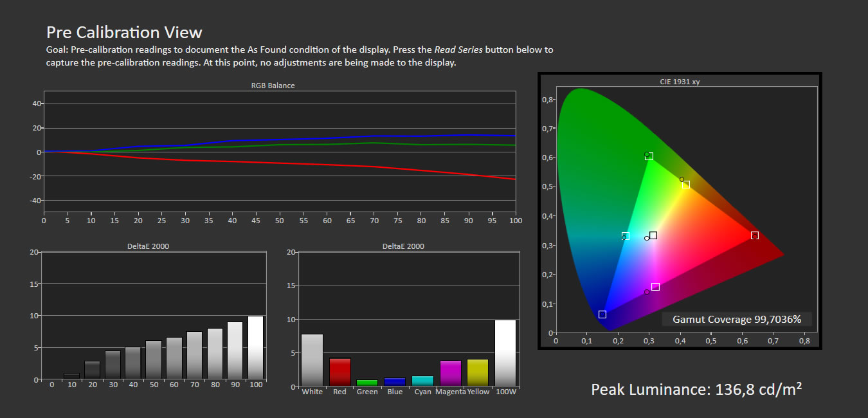Click the magenta target square in the CIE diagram

(x=655, y=287)
